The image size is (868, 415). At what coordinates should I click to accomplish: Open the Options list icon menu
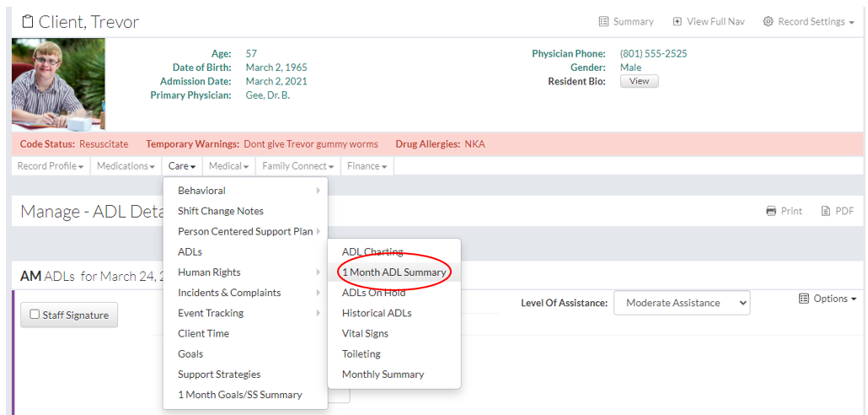[803, 299]
